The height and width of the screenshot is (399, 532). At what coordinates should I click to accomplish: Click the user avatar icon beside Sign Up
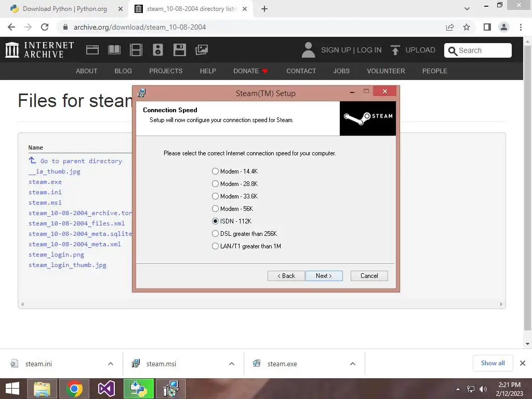pyautogui.click(x=308, y=50)
